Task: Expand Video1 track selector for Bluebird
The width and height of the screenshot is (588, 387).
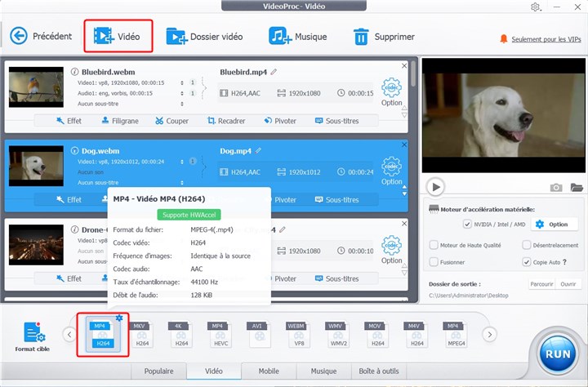Action: pos(182,82)
